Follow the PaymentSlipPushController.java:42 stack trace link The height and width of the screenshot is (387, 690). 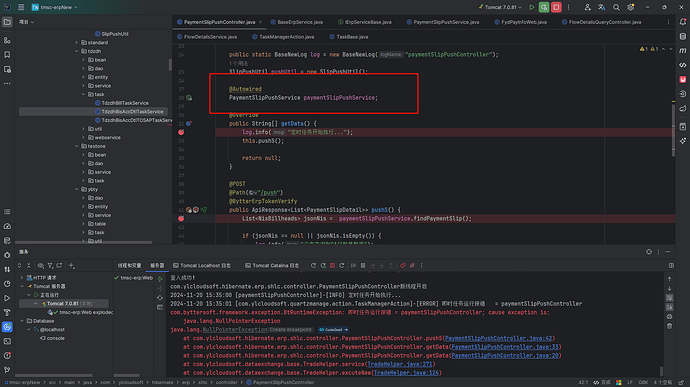(498, 338)
